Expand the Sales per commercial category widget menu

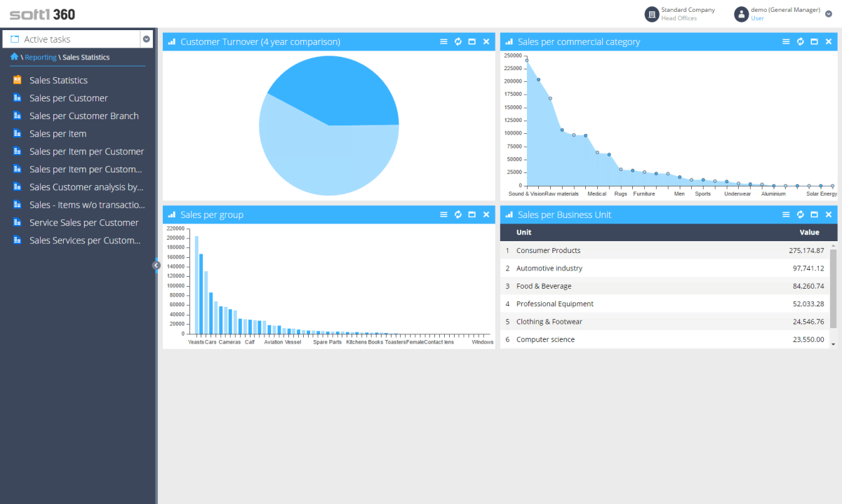click(x=785, y=41)
